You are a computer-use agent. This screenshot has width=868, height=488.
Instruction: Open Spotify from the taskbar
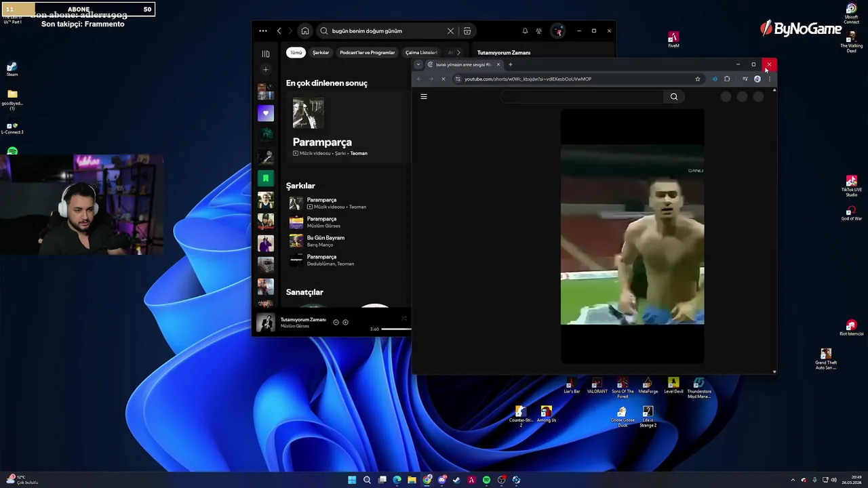(486, 480)
